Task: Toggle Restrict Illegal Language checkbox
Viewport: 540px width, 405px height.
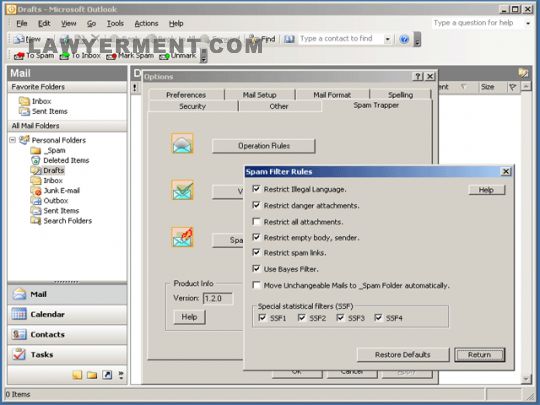Action: click(x=256, y=189)
